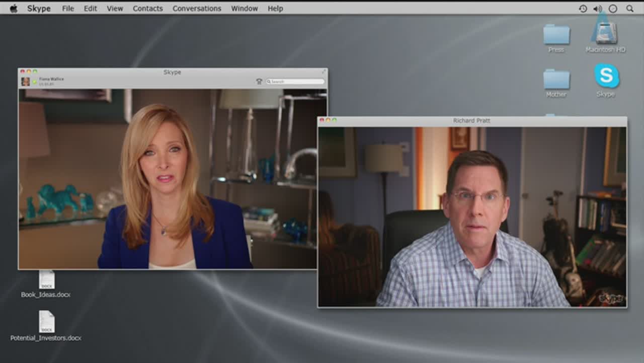Open the Skype desktop shortcut icon

click(606, 76)
